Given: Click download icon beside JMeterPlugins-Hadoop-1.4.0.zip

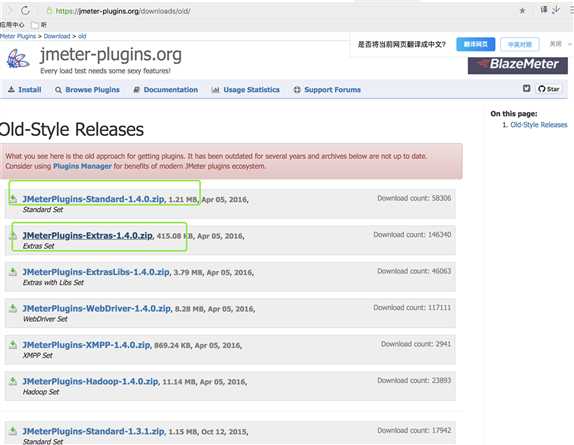Looking at the screenshot, I should (13, 381).
